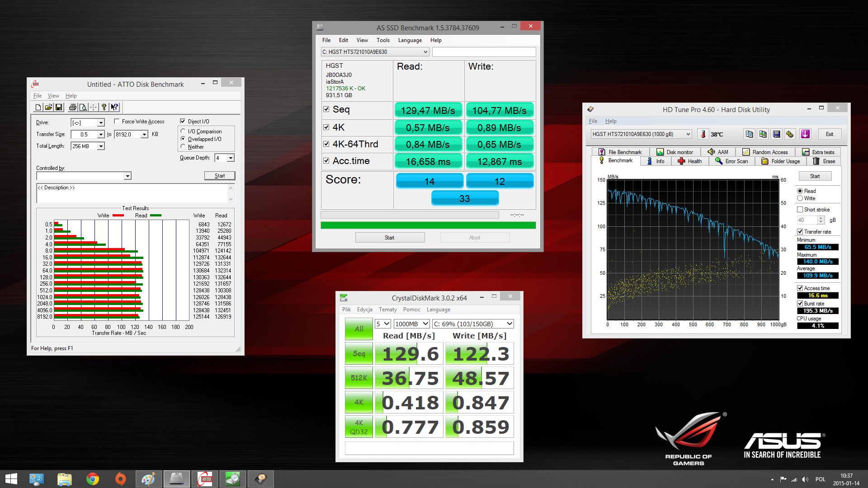Open the Tools menu in AS SSD Benchmark

pos(383,40)
